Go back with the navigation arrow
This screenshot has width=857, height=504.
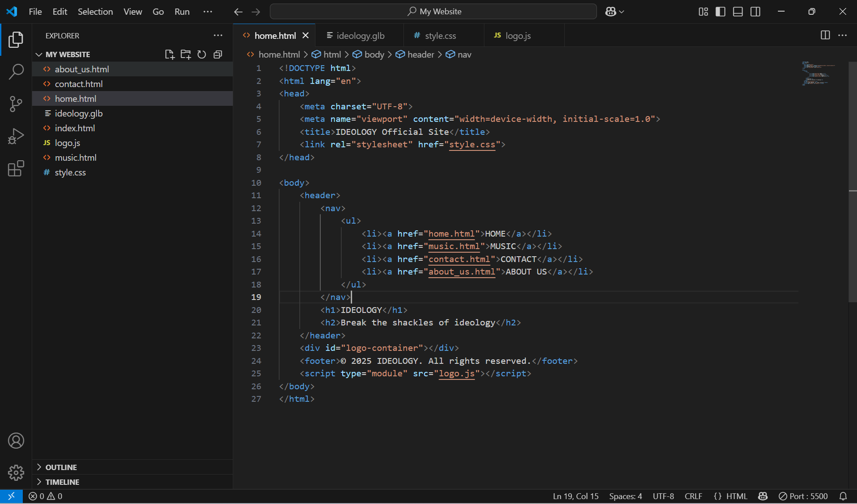click(238, 12)
